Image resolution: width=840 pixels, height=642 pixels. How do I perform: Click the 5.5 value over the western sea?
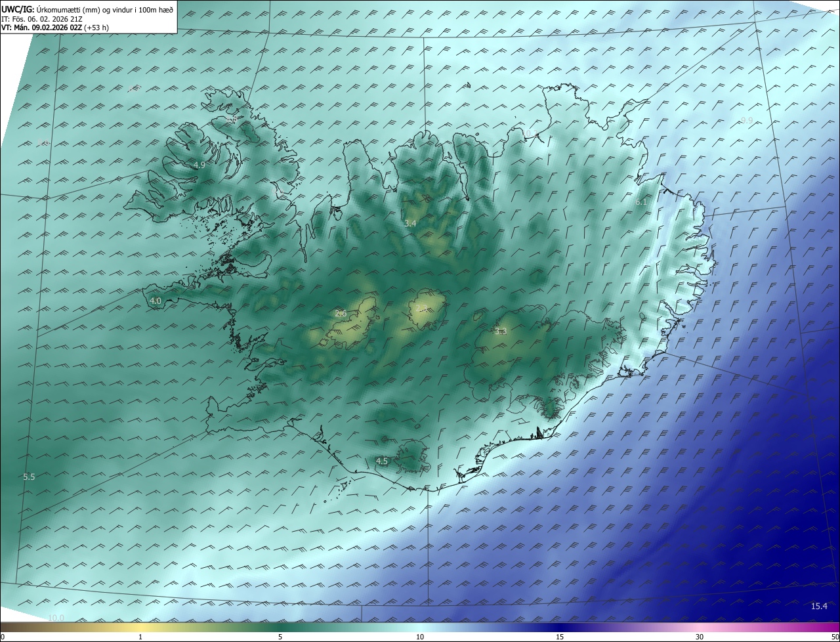point(29,477)
